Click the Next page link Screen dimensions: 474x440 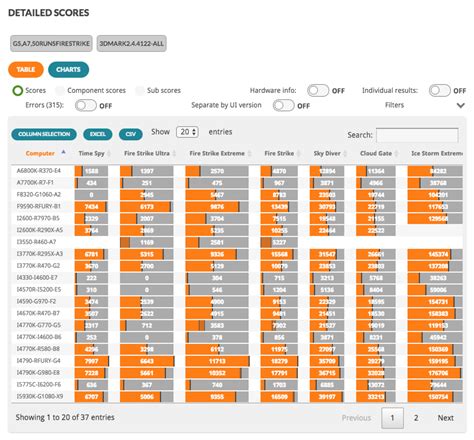445,418
